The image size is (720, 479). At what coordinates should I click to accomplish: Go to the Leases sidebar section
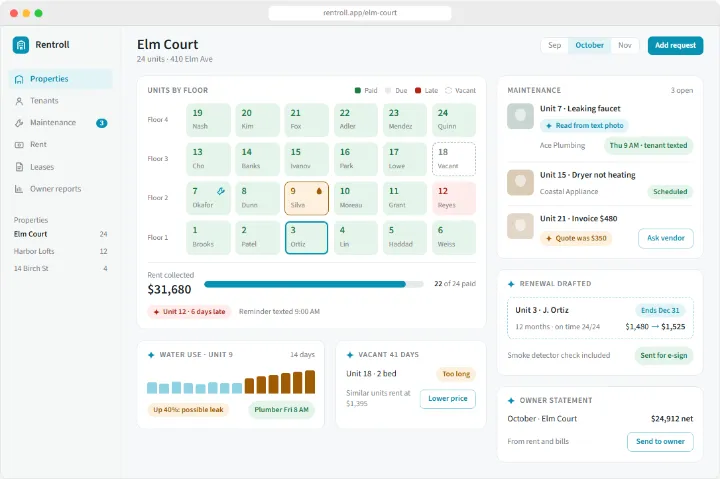pyautogui.click(x=61, y=167)
